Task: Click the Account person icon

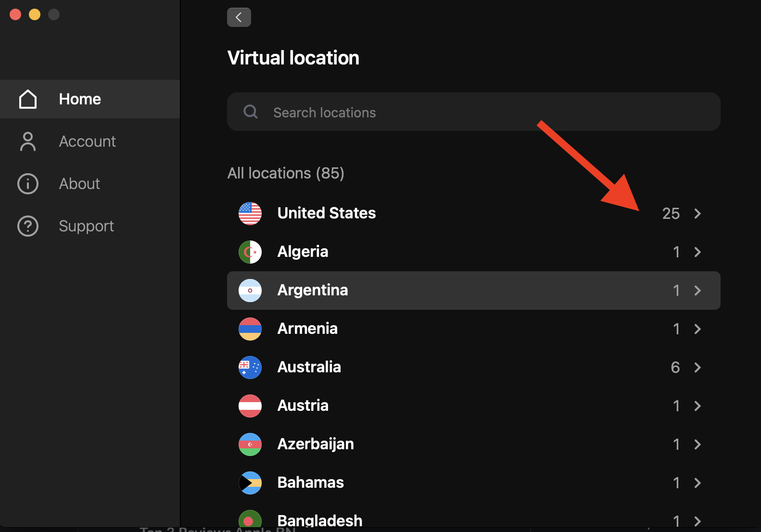Action: tap(28, 141)
